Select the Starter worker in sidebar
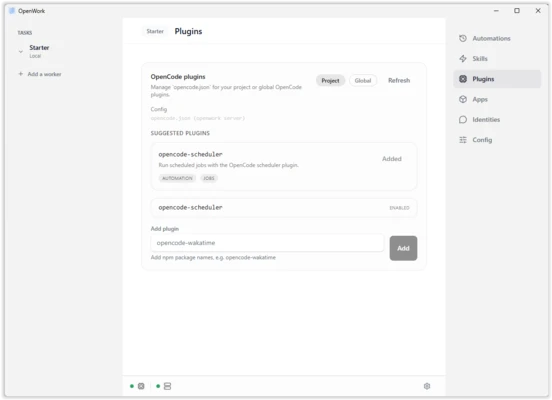This screenshot has width=552, height=400. pyautogui.click(x=39, y=51)
